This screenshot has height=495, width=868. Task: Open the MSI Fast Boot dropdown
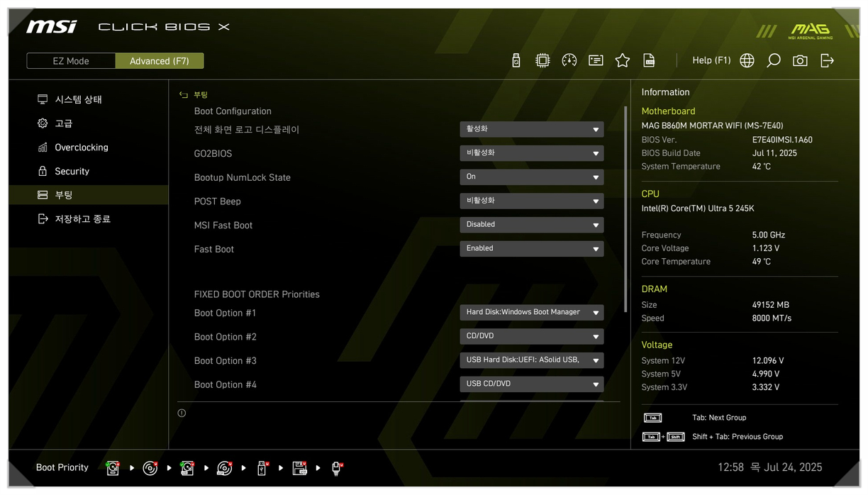531,225
